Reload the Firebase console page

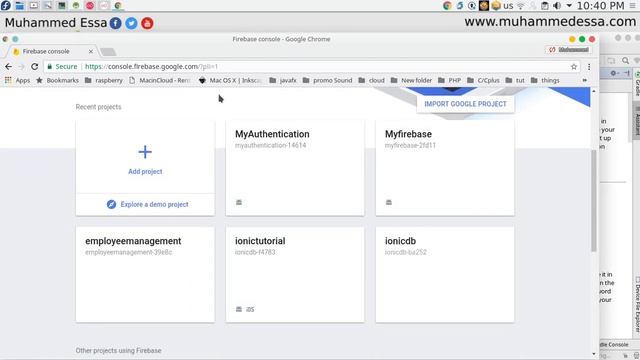click(x=35, y=67)
